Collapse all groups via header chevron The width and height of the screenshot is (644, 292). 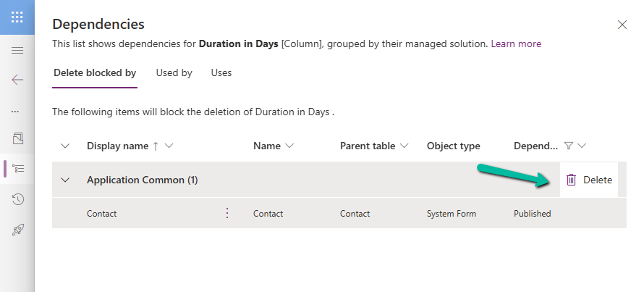[65, 146]
